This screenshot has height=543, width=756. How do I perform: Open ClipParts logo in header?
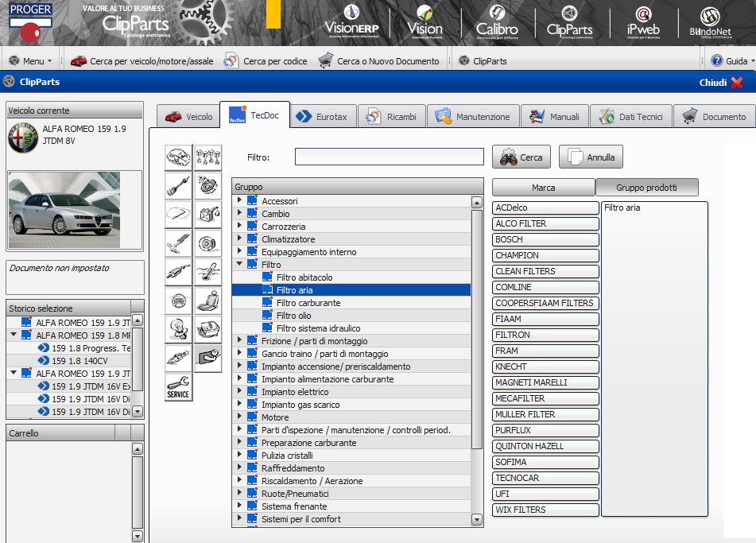(x=569, y=21)
